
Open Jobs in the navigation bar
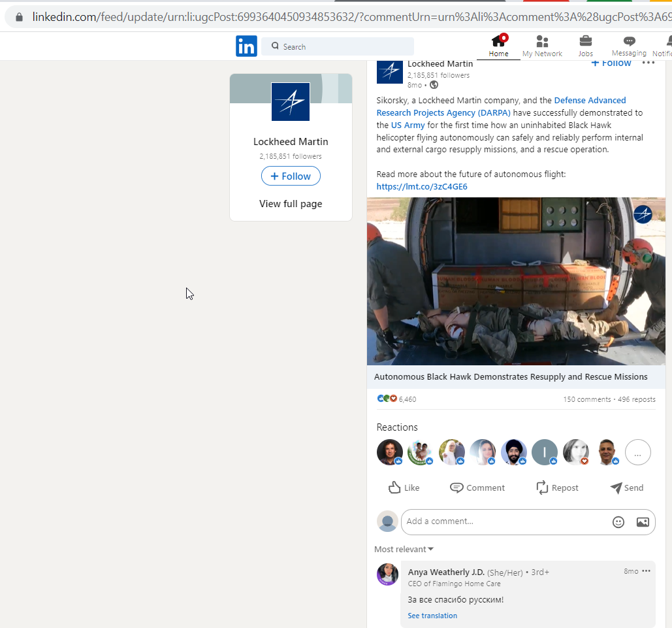585,46
